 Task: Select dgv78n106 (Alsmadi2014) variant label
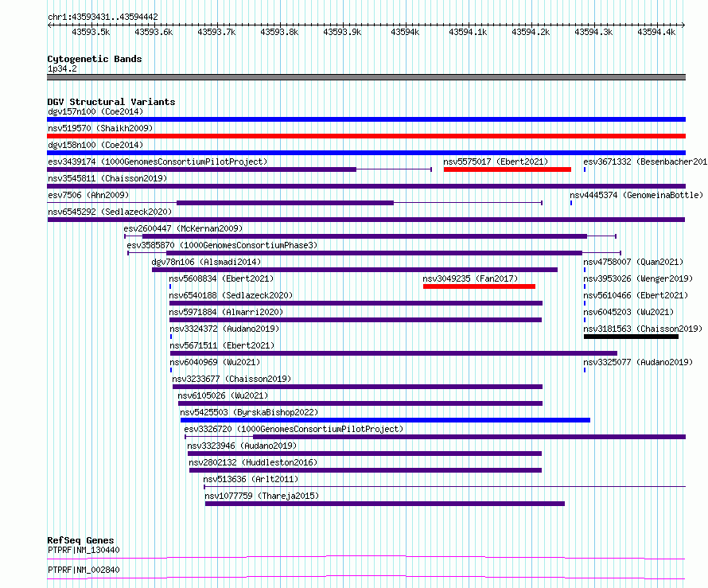[206, 262]
